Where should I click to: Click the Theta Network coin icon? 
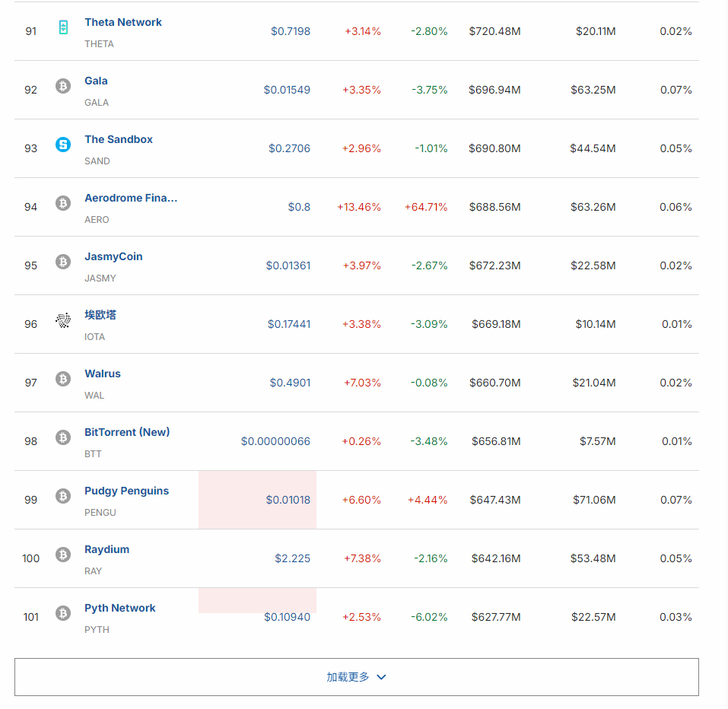pos(63,27)
